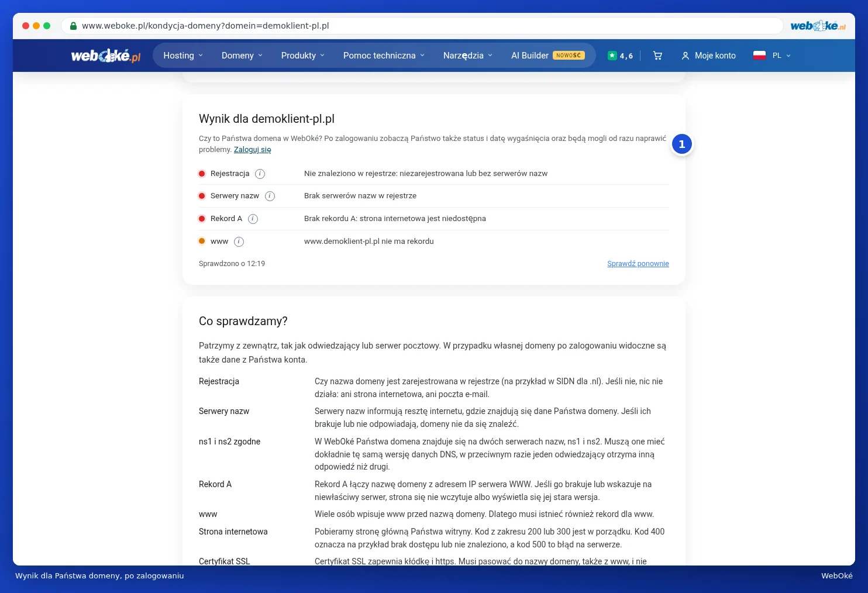Click the 'Wynik dla demoklient-pl.pl' heading
Screen dimensions: 868x593
[267, 119]
